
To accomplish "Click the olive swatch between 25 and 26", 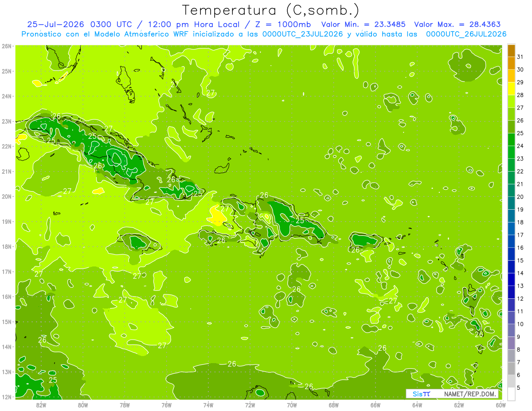I will coord(511,127).
